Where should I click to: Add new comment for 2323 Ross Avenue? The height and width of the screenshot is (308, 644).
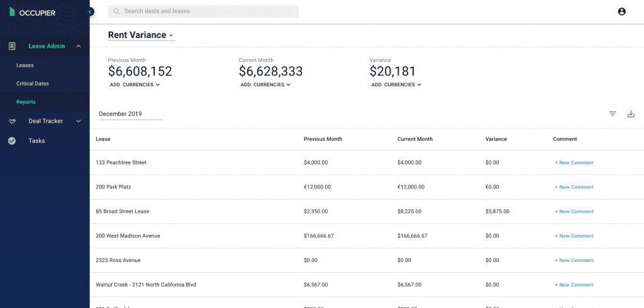click(574, 260)
